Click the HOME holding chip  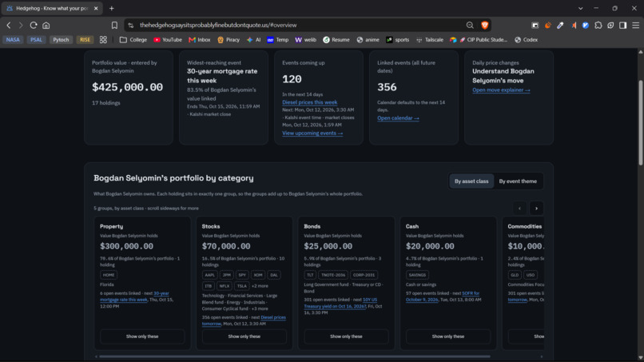(x=109, y=275)
